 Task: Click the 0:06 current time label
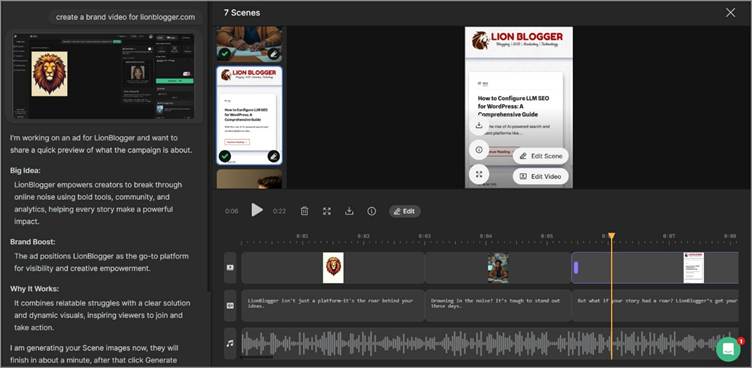pyautogui.click(x=231, y=211)
